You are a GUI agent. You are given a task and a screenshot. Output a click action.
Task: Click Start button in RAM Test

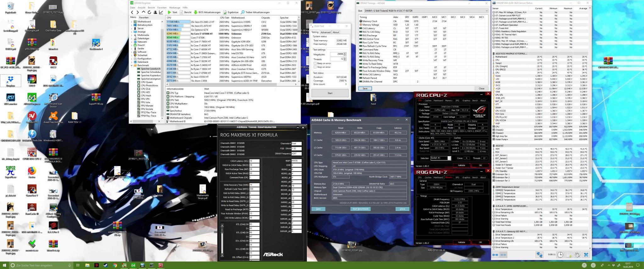[x=330, y=93]
